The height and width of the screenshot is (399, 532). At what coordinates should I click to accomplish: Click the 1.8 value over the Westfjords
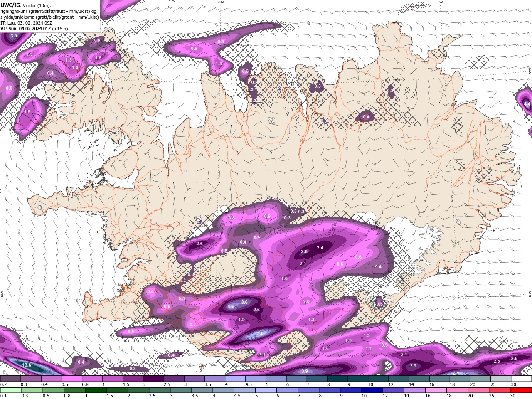click(x=99, y=58)
